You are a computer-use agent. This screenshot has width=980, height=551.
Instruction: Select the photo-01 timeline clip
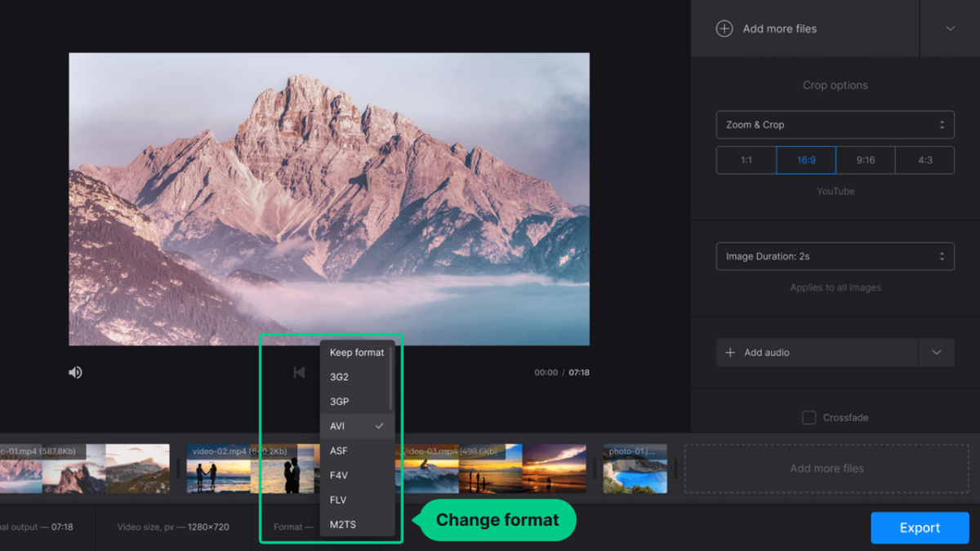tap(635, 469)
